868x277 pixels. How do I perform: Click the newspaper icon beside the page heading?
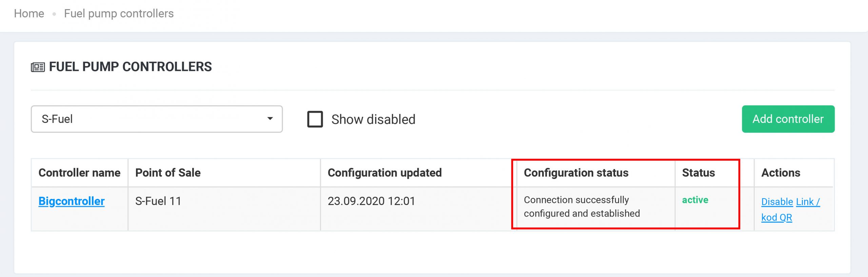[x=38, y=67]
